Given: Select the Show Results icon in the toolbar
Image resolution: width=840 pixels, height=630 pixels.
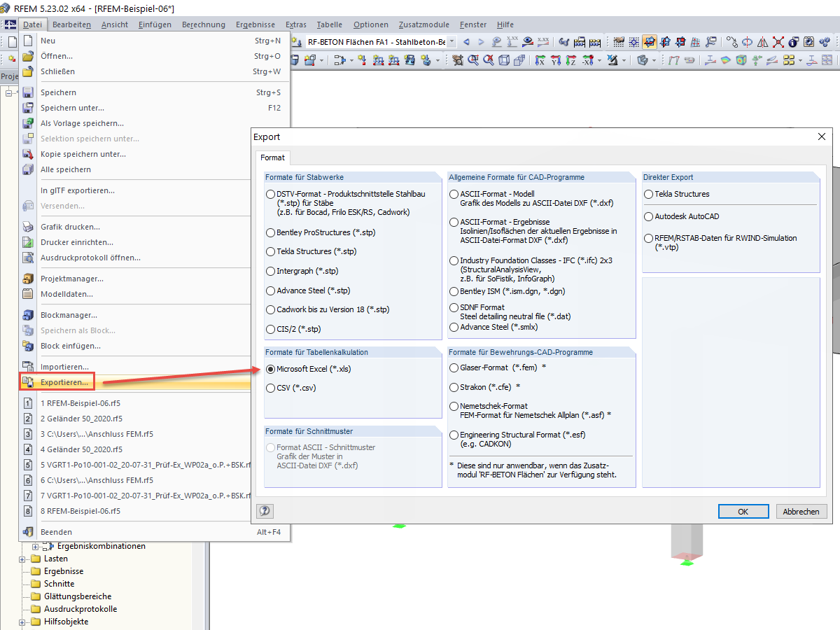Looking at the screenshot, I should 526,43.
